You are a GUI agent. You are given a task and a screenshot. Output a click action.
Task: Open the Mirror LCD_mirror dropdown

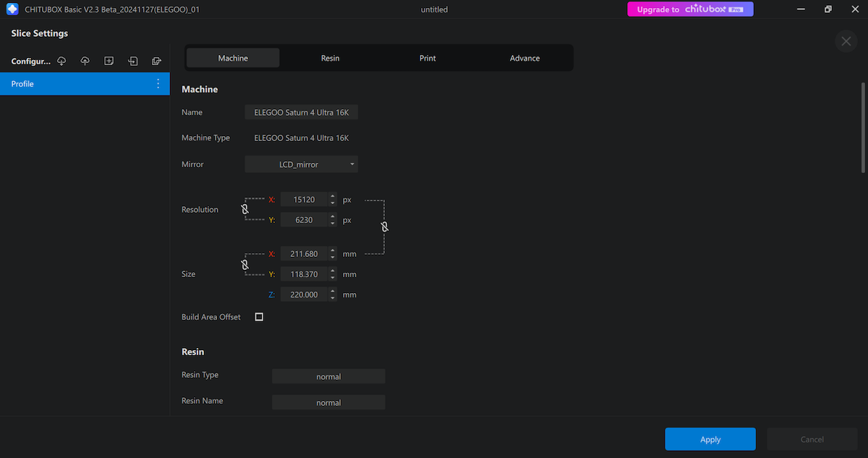pyautogui.click(x=302, y=164)
